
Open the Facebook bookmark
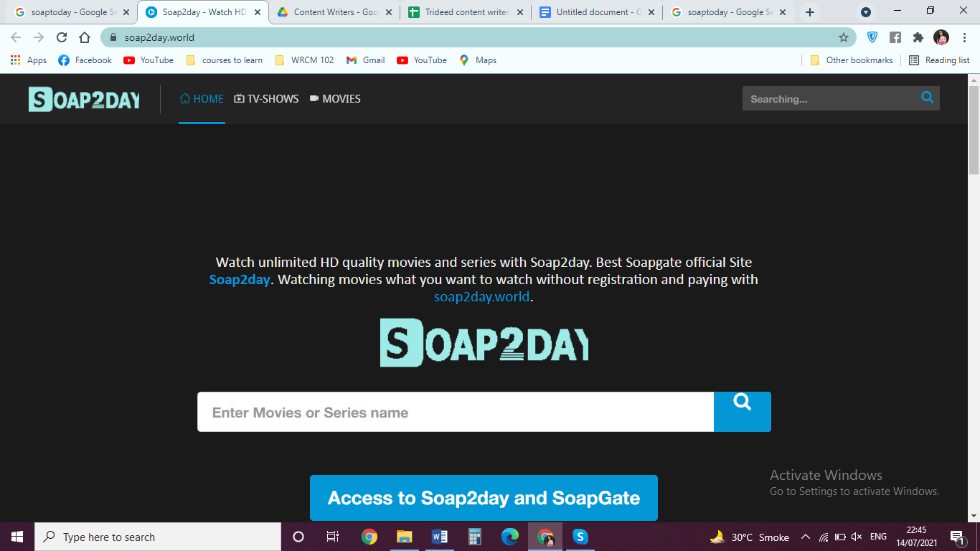[x=85, y=60]
